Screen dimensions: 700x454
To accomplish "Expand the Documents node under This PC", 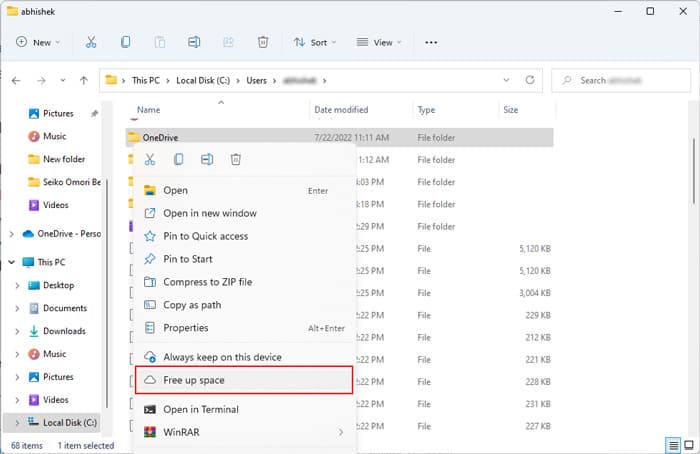I will pyautogui.click(x=17, y=308).
